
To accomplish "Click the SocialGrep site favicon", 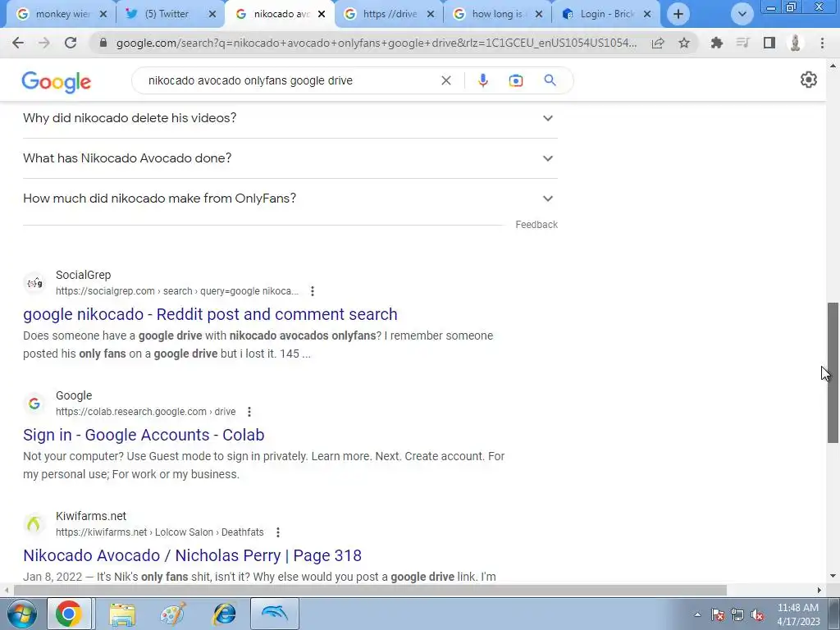I will click(34, 283).
